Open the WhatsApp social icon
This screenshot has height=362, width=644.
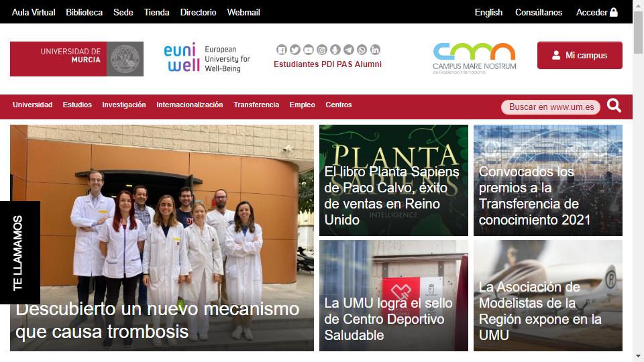point(362,50)
